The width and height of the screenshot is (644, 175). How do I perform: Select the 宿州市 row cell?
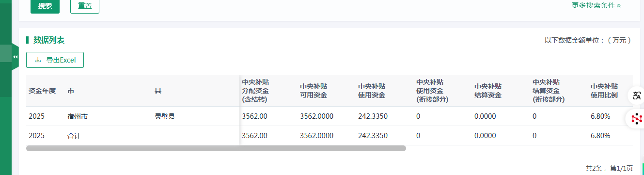[78, 116]
